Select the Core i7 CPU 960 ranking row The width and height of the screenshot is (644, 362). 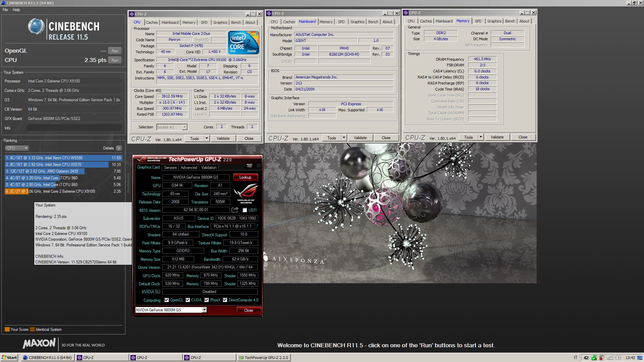click(x=63, y=178)
